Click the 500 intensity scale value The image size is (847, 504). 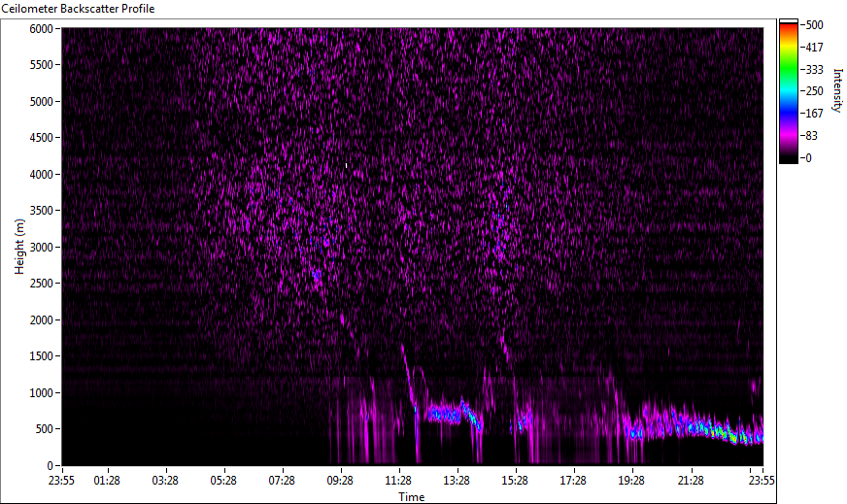click(x=814, y=25)
